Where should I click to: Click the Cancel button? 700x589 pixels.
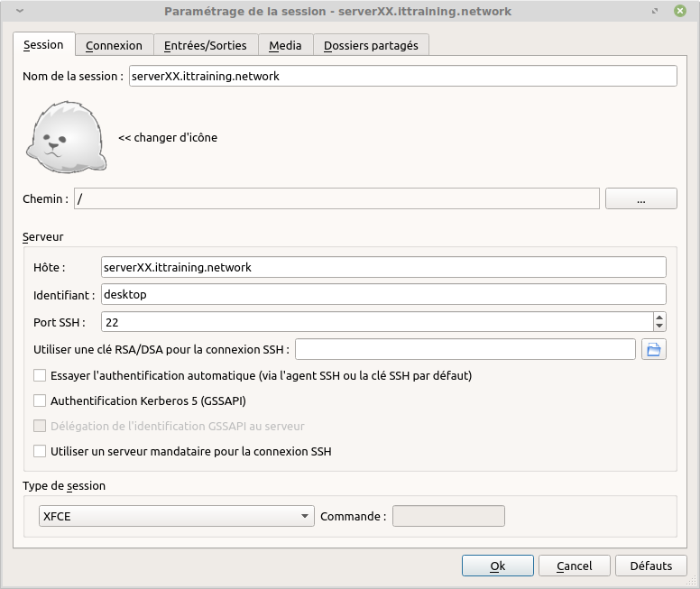[x=574, y=566]
